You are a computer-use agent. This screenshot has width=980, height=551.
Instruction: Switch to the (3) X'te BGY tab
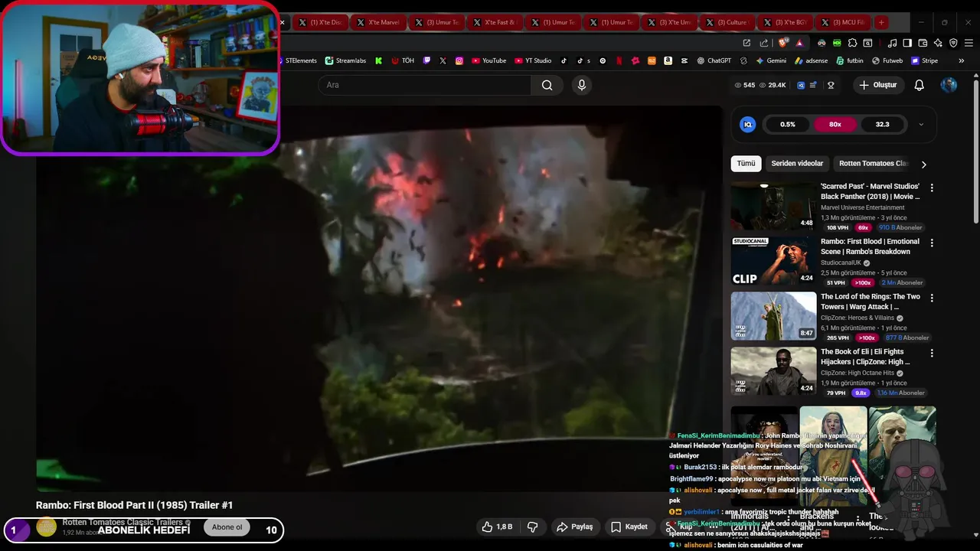pyautogui.click(x=785, y=22)
